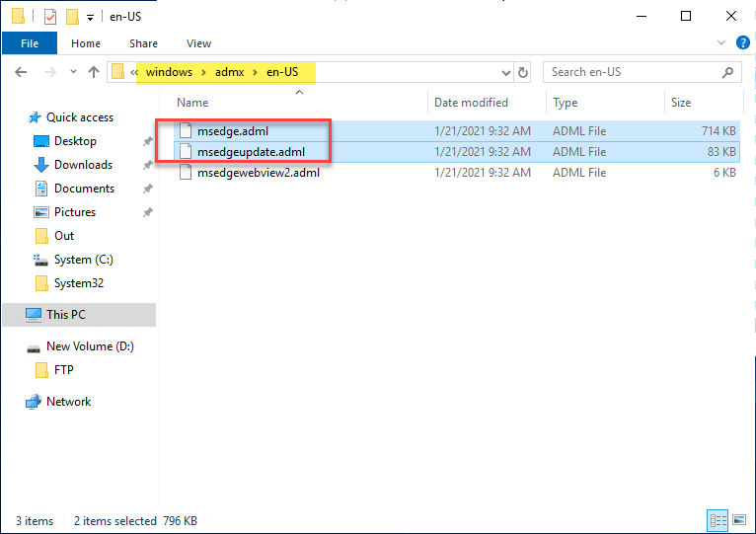
Task: Click the pin icon beside Downloads
Action: [x=147, y=165]
